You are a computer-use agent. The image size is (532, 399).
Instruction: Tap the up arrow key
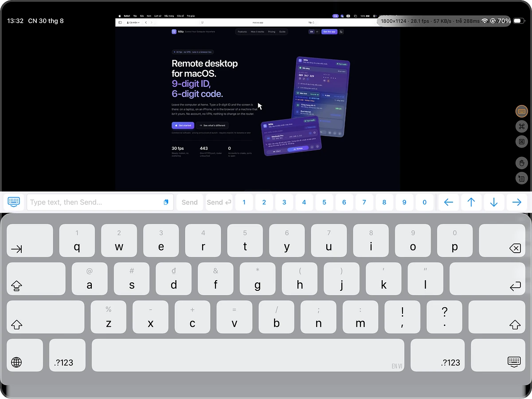[x=471, y=202]
